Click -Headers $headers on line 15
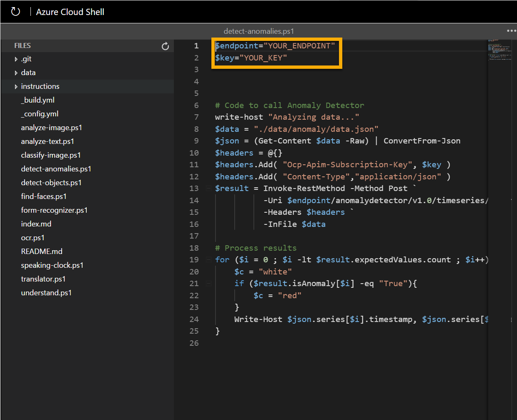517x420 pixels. click(304, 212)
